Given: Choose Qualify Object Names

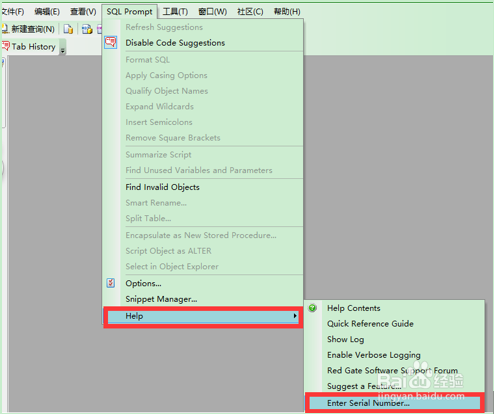Looking at the screenshot, I should [x=167, y=91].
